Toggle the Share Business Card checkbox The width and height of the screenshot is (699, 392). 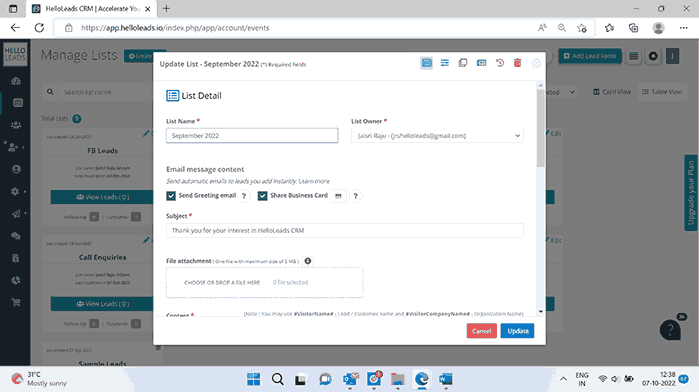(262, 196)
